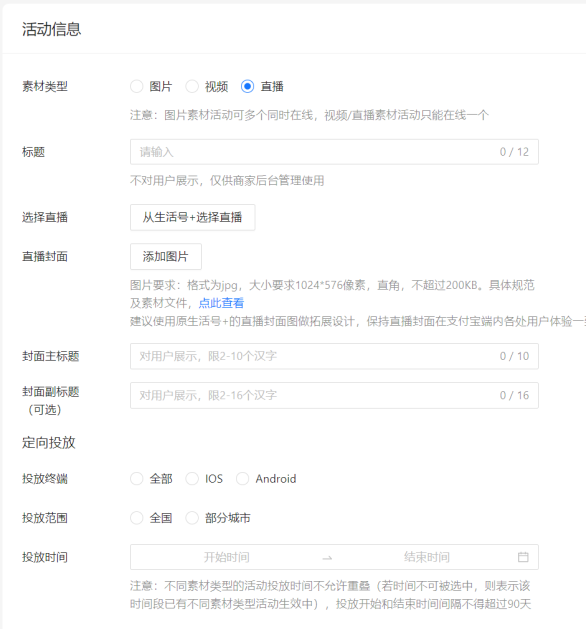Open the 结束时间 date picker

pyautogui.click(x=427, y=557)
